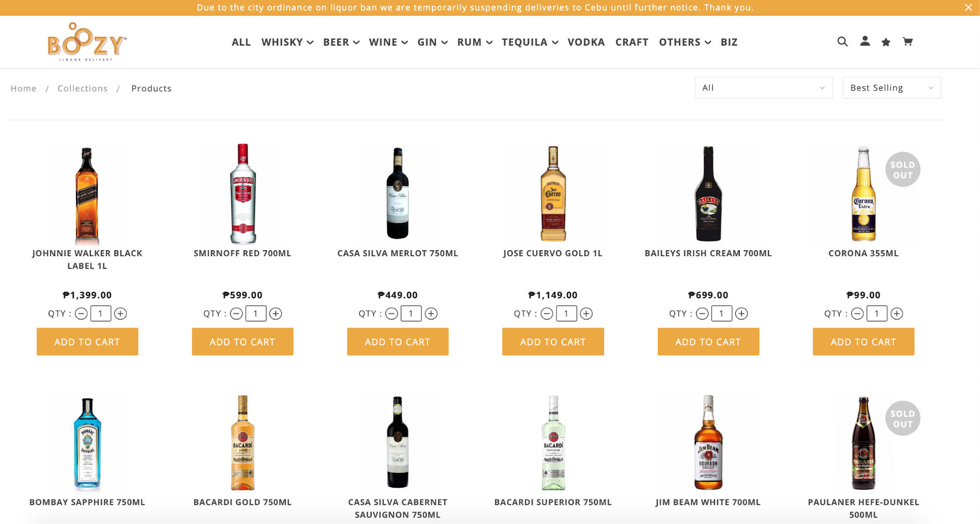Open the Collections breadcrumb link

[82, 88]
